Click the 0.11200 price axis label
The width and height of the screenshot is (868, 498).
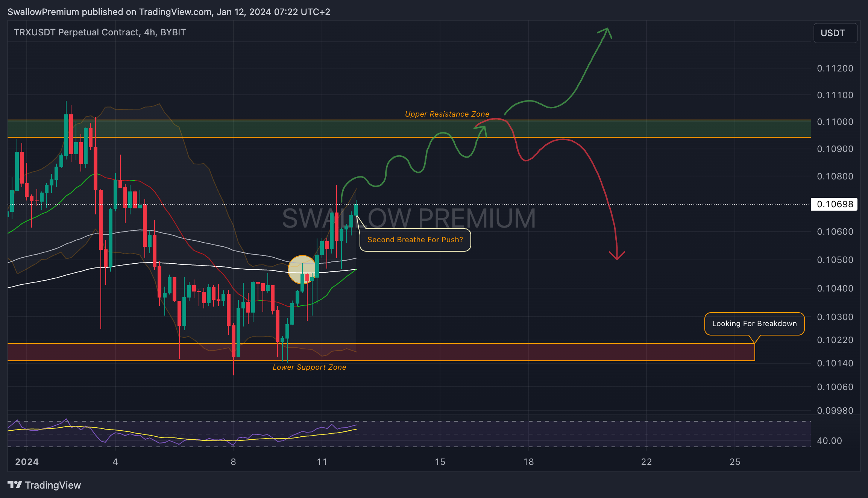pyautogui.click(x=835, y=68)
